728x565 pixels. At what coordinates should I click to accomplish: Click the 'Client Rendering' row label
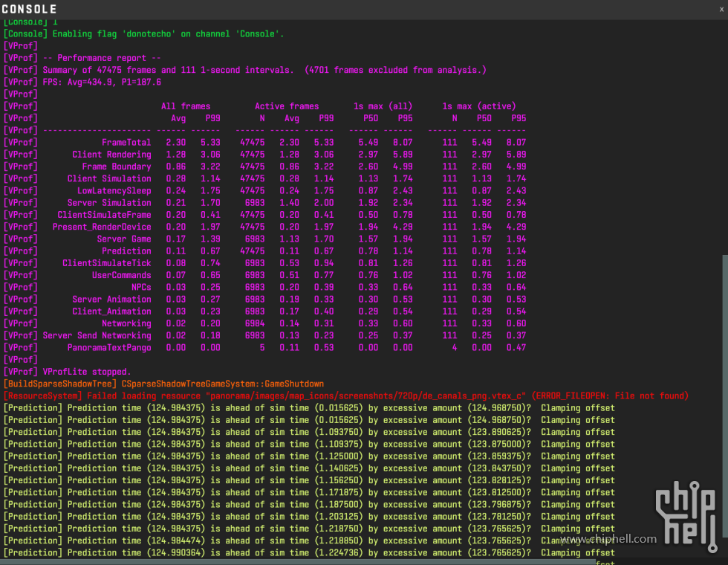tap(111, 155)
